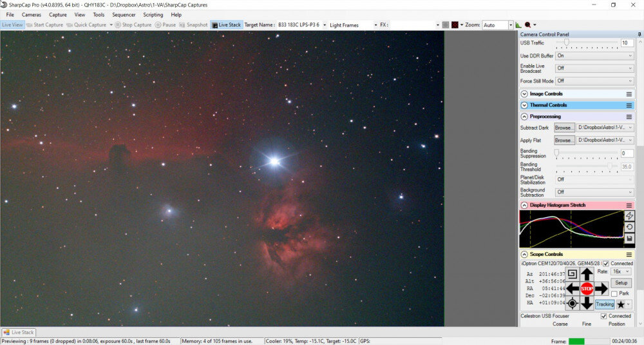Collapse the Preprocessing section
Image resolution: width=644 pixels, height=345 pixels.
[524, 117]
